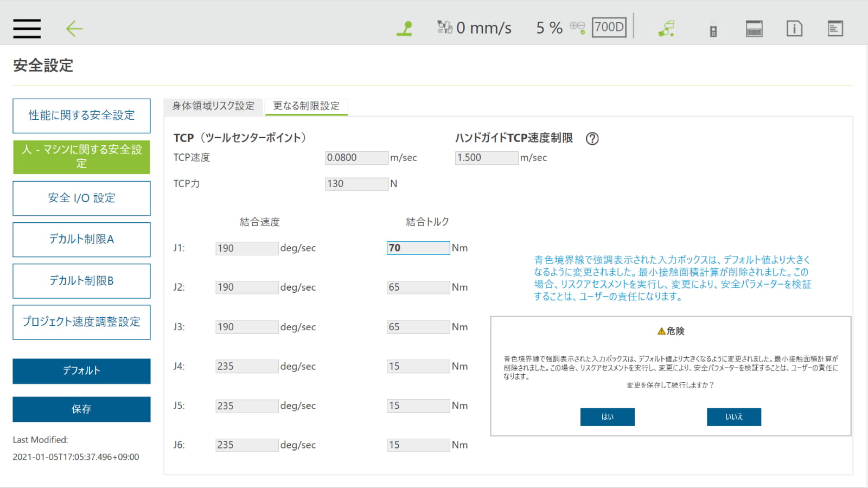Edit J6 joint speed field

(x=247, y=445)
